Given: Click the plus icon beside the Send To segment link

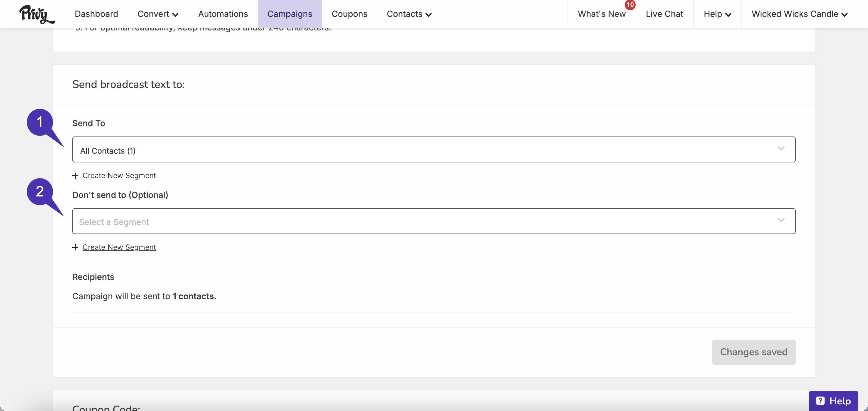Looking at the screenshot, I should click(x=75, y=175).
